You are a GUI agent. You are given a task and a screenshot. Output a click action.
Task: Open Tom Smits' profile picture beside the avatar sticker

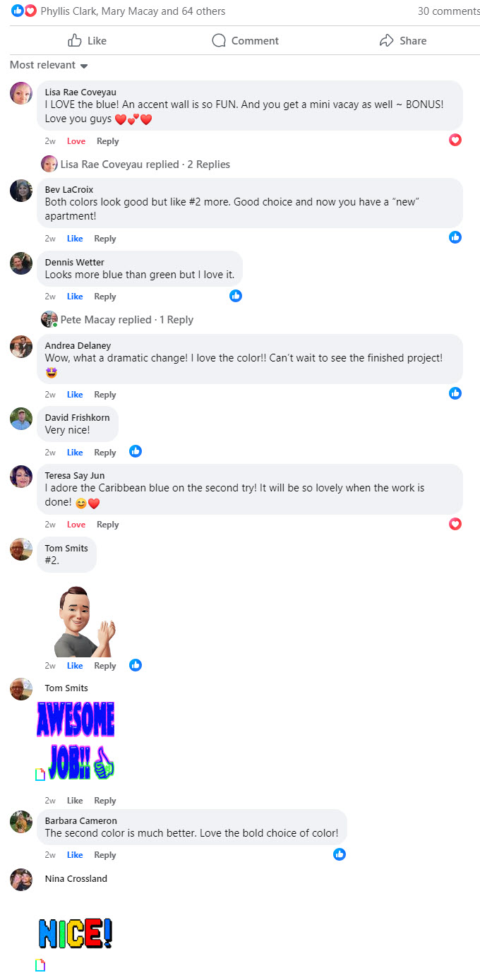click(21, 549)
